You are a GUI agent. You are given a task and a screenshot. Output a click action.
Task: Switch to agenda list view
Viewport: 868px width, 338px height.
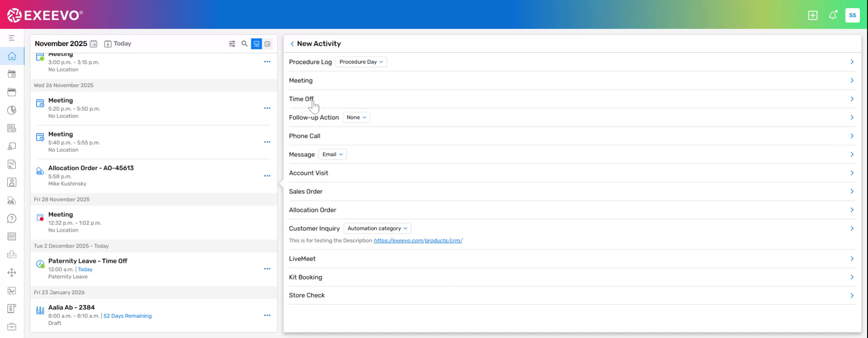pos(256,44)
